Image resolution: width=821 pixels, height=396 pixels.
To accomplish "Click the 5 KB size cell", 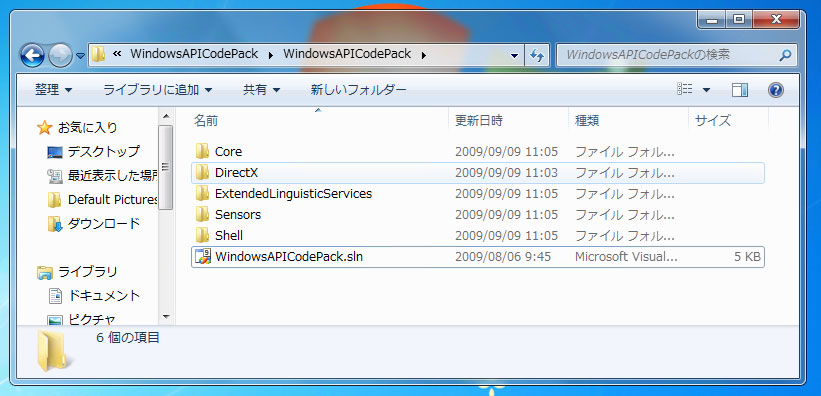I will click(747, 257).
